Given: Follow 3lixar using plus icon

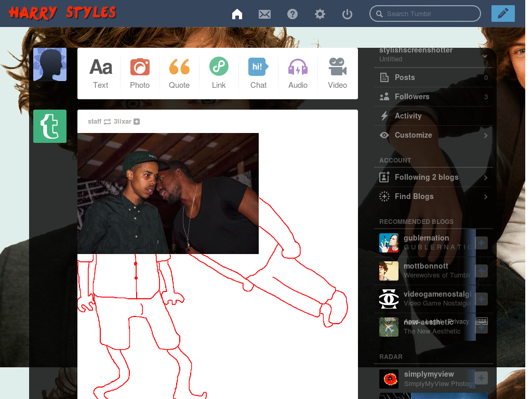Looking at the screenshot, I should click(x=137, y=122).
